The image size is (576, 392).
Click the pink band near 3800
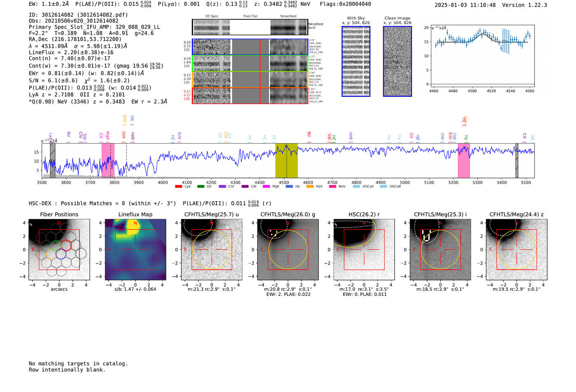(x=108, y=160)
